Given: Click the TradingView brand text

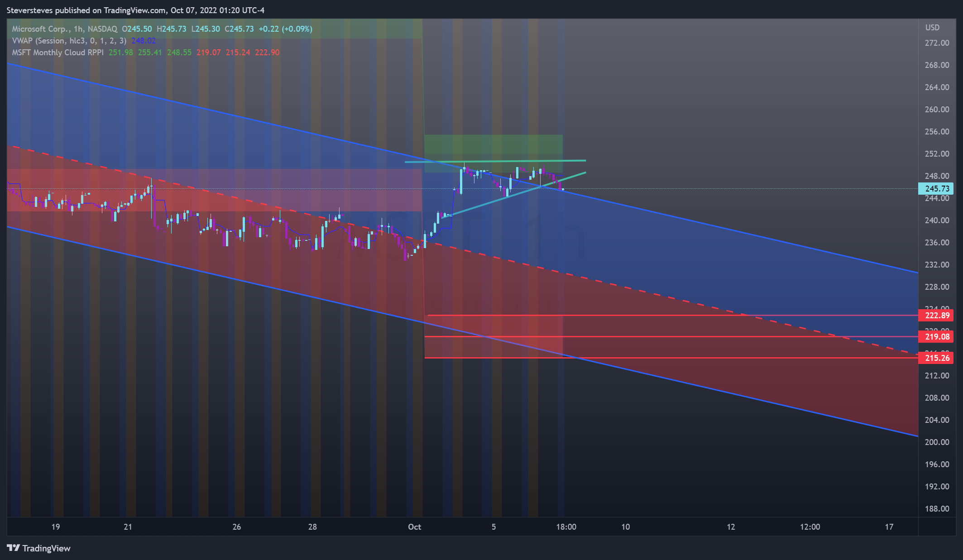Looking at the screenshot, I should 46,548.
